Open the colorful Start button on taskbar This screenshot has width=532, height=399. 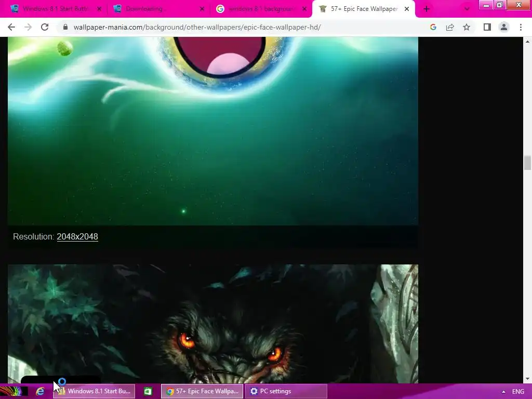click(14, 391)
